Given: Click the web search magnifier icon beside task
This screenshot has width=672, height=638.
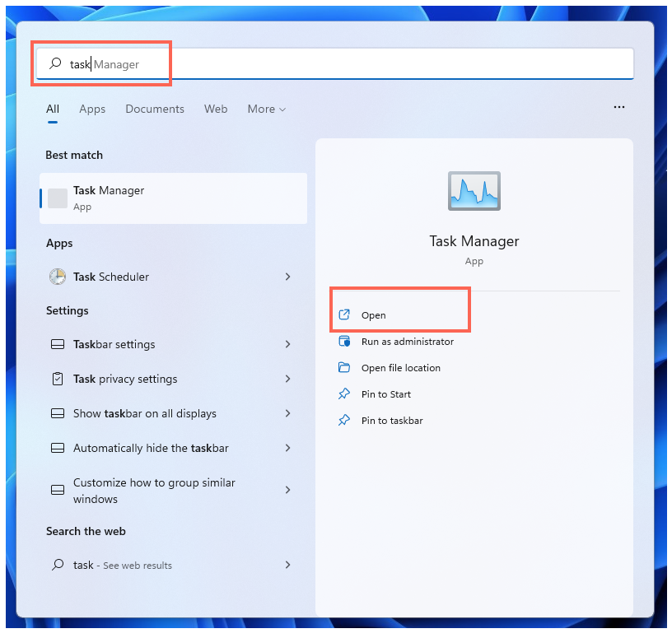Looking at the screenshot, I should (58, 565).
